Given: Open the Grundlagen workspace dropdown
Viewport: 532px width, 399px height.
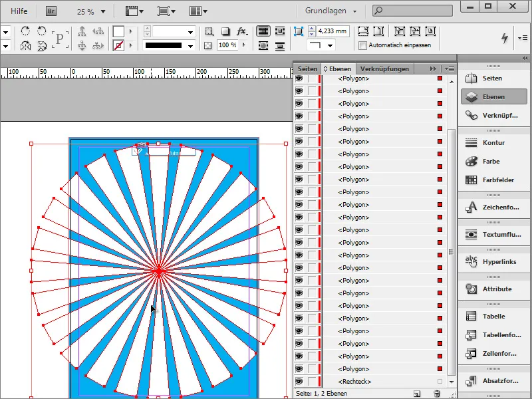Looking at the screenshot, I should pyautogui.click(x=331, y=11).
